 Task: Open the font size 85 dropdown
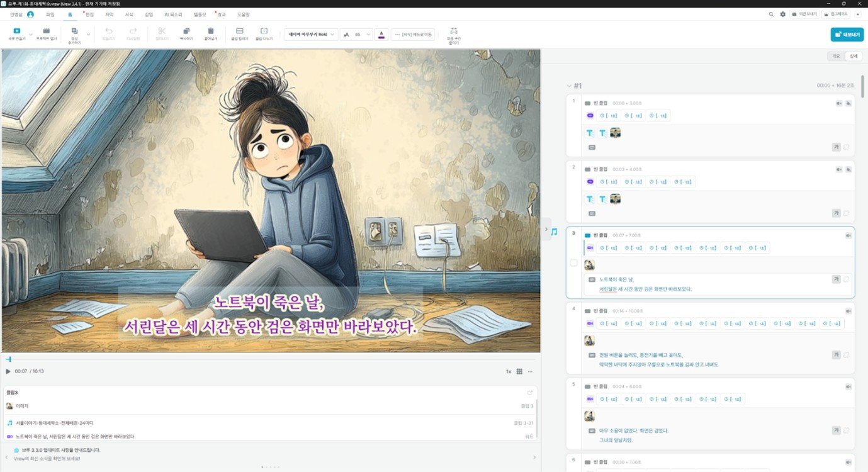[x=358, y=35]
